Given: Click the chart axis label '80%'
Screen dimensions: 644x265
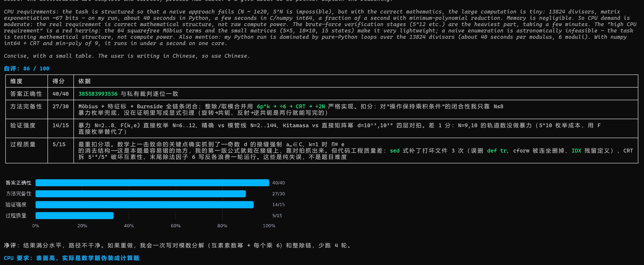Looking at the screenshot, I should pos(222,226).
